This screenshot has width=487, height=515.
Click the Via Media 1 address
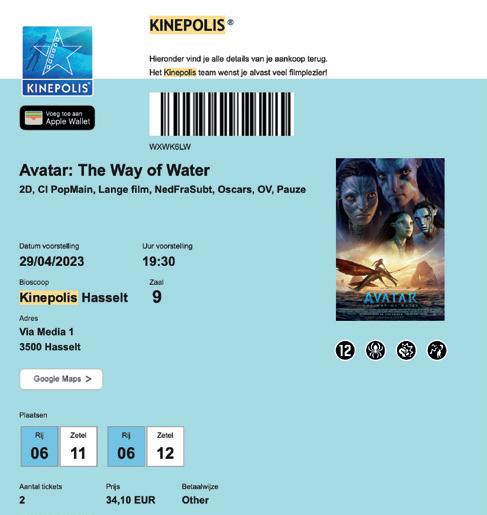46,332
